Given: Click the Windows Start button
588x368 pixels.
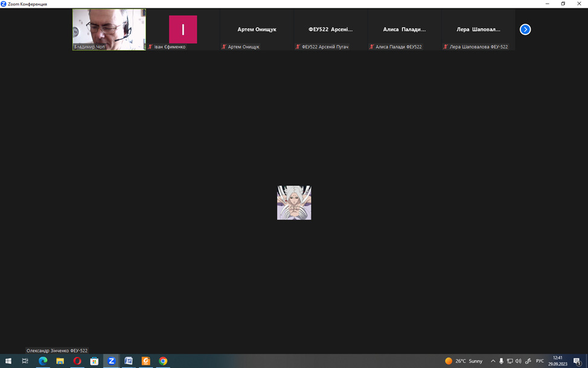Looking at the screenshot, I should [x=8, y=361].
